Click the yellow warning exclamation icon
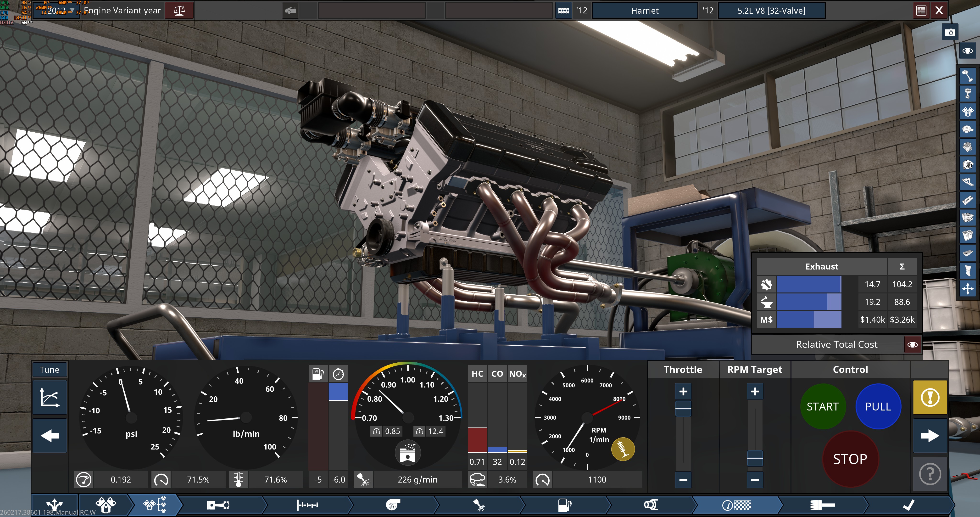Screen dimensions: 980x517 pos(930,398)
